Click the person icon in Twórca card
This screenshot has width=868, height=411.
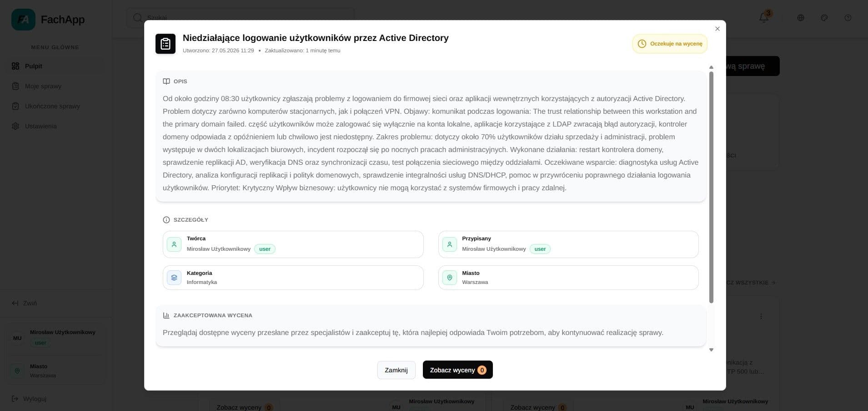174,244
